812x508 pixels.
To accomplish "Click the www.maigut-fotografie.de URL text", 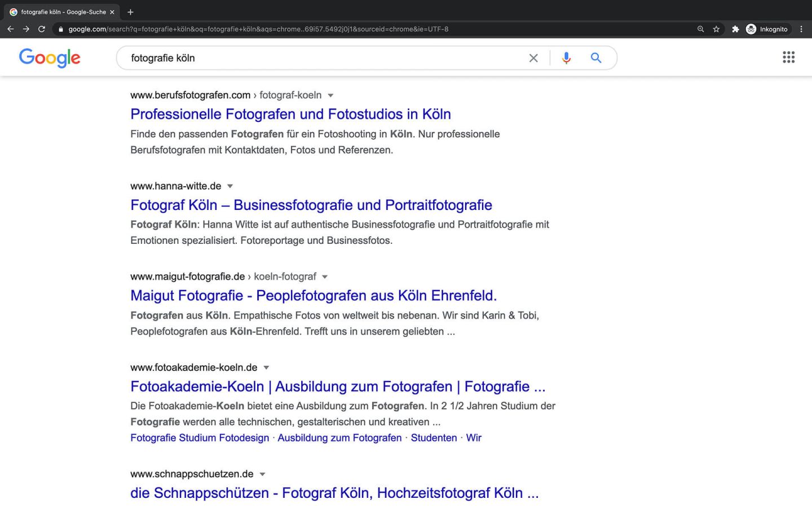I will [x=187, y=277].
